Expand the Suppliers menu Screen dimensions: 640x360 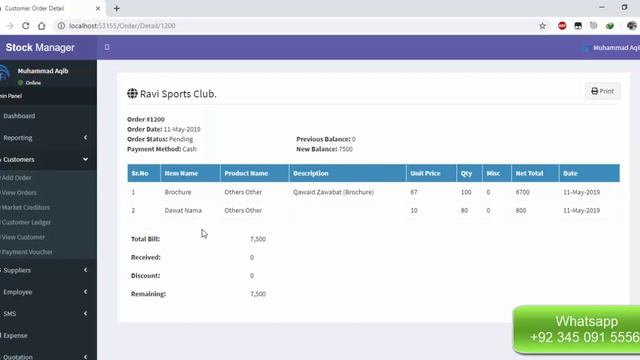[x=48, y=270]
